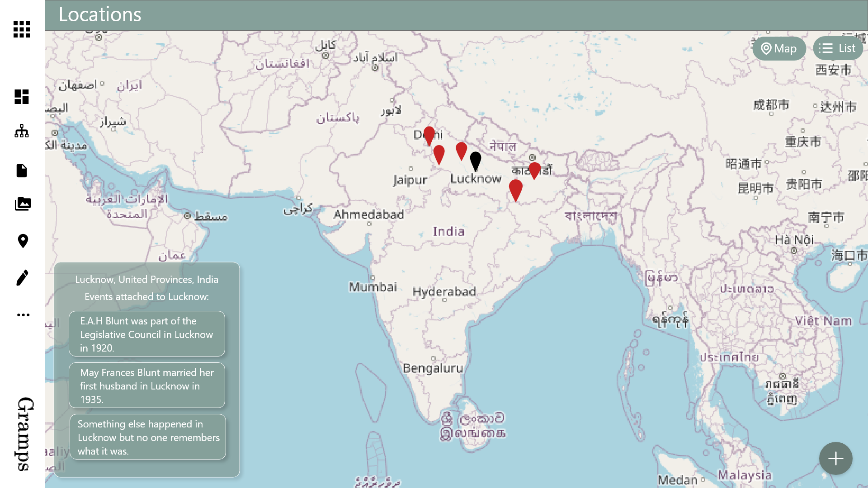Click 'Events attached to Lucknow:' text
Screen dimensions: 868x488
[146, 296]
